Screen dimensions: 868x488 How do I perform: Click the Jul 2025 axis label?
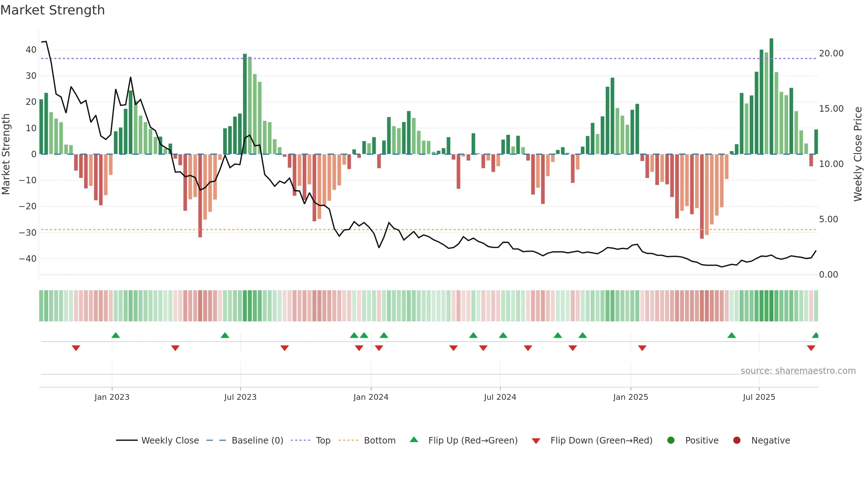[759, 397]
